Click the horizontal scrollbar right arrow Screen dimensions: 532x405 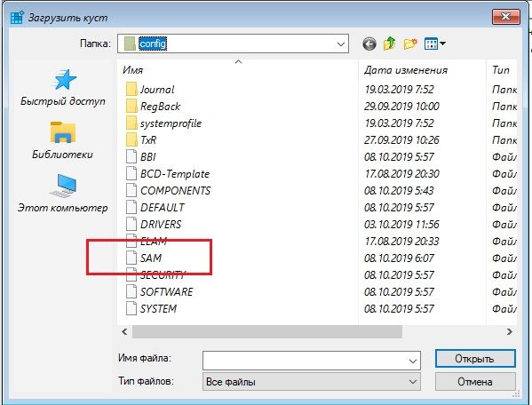509,332
